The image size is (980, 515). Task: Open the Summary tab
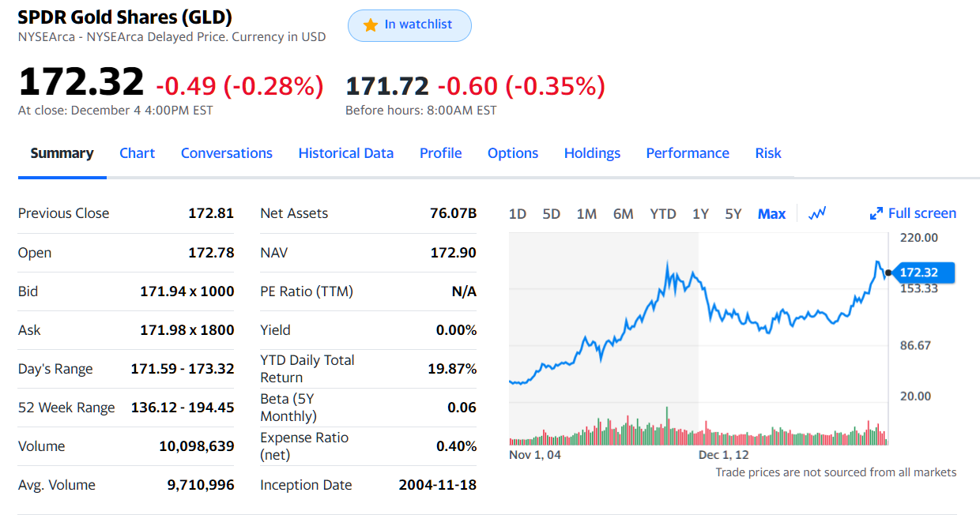click(62, 153)
